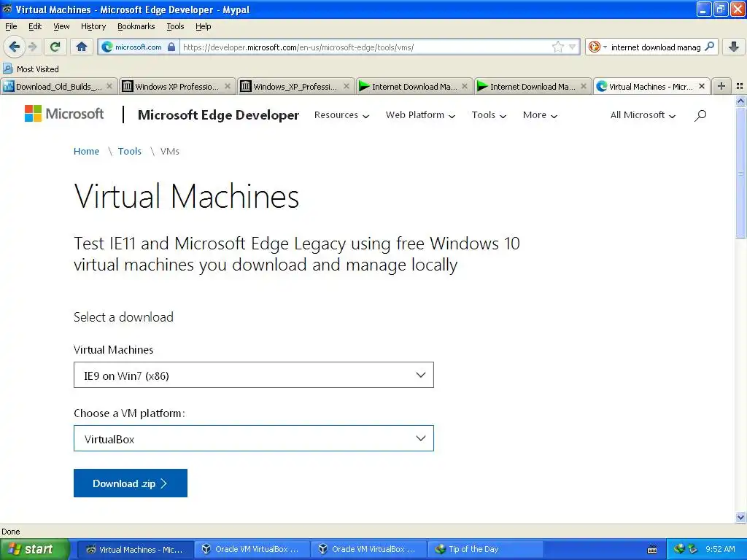Click the Most Visited bookmarks icon
The height and width of the screenshot is (560, 747).
7,69
